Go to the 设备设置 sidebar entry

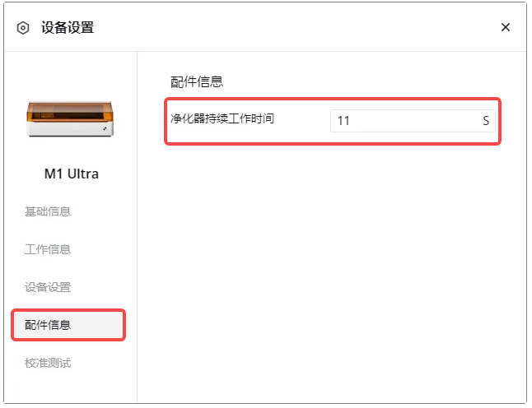(48, 287)
